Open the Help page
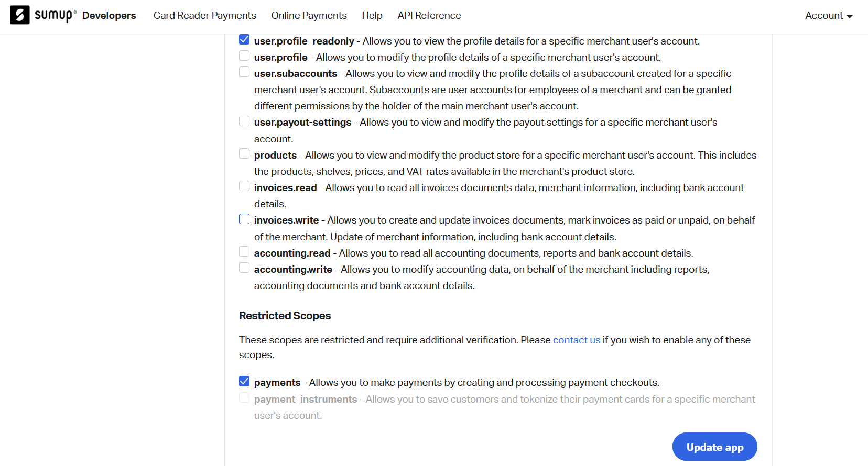868x466 pixels. tap(372, 16)
